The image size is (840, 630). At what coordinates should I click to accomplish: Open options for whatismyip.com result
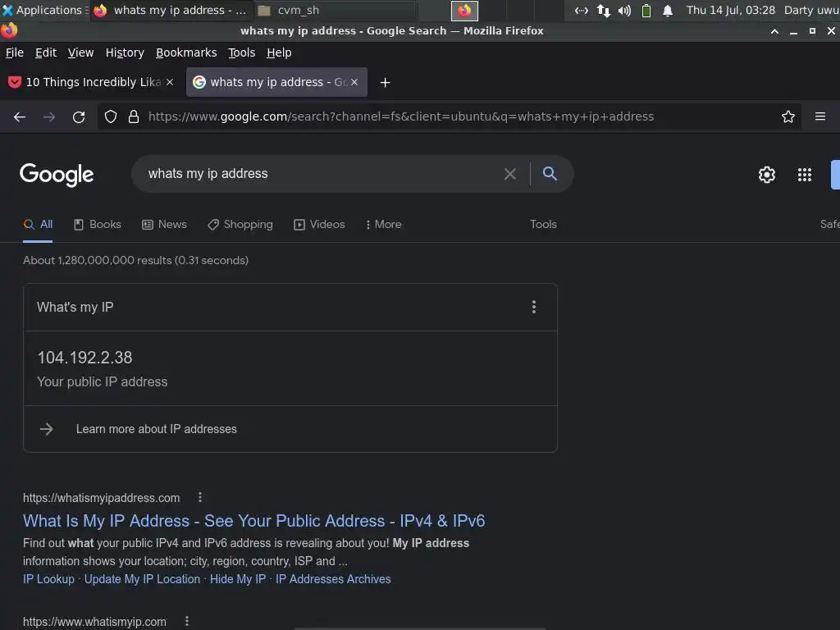point(186,622)
